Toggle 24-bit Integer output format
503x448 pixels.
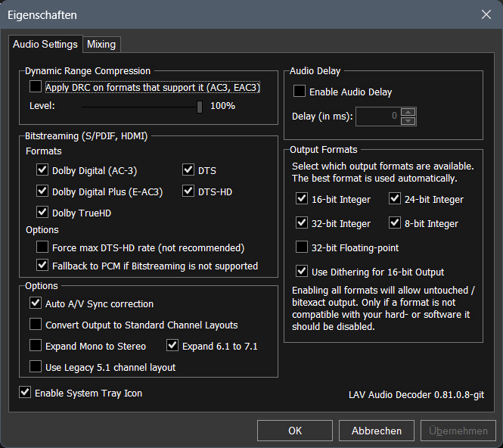[x=395, y=198]
